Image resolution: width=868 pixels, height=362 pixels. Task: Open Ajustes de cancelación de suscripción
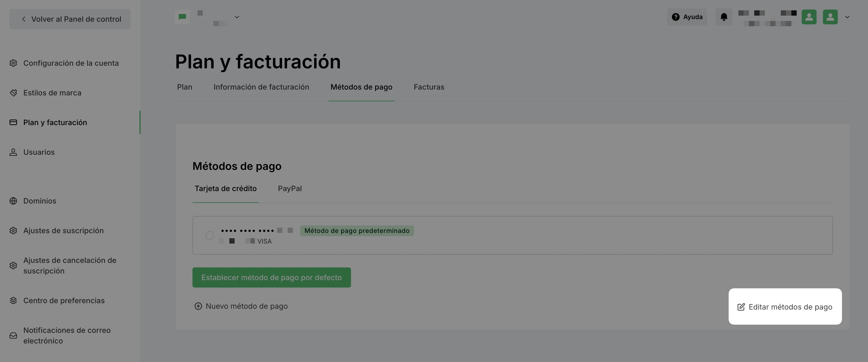pyautogui.click(x=70, y=266)
